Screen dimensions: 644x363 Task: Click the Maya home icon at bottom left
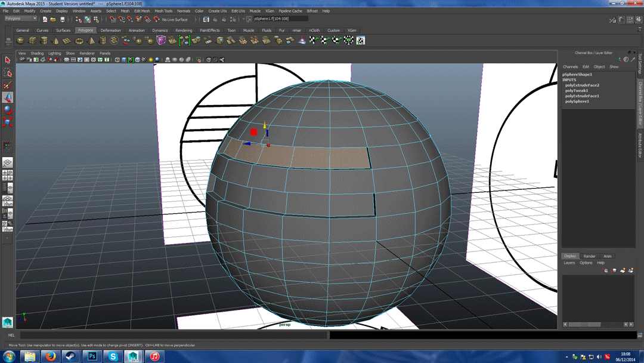[7, 322]
